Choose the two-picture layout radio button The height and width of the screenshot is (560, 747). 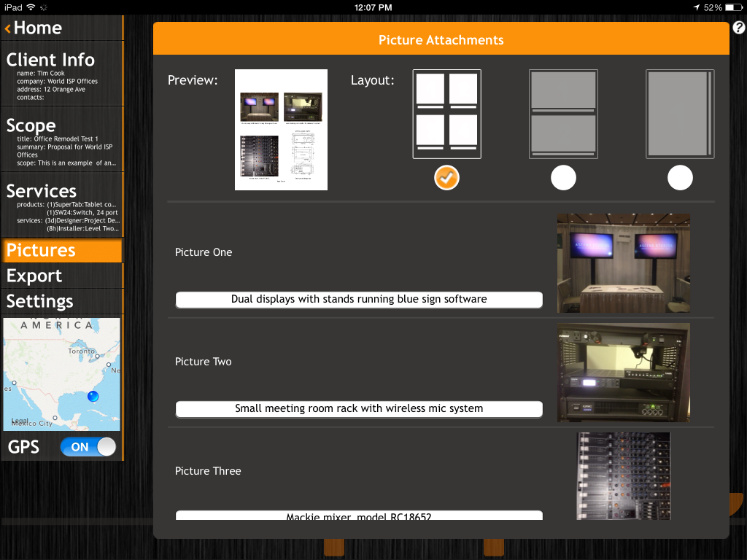point(563,178)
